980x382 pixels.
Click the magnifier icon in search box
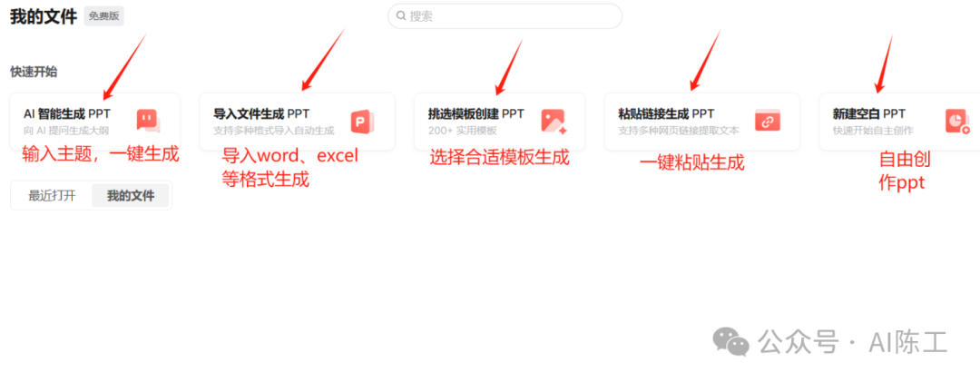pos(401,15)
